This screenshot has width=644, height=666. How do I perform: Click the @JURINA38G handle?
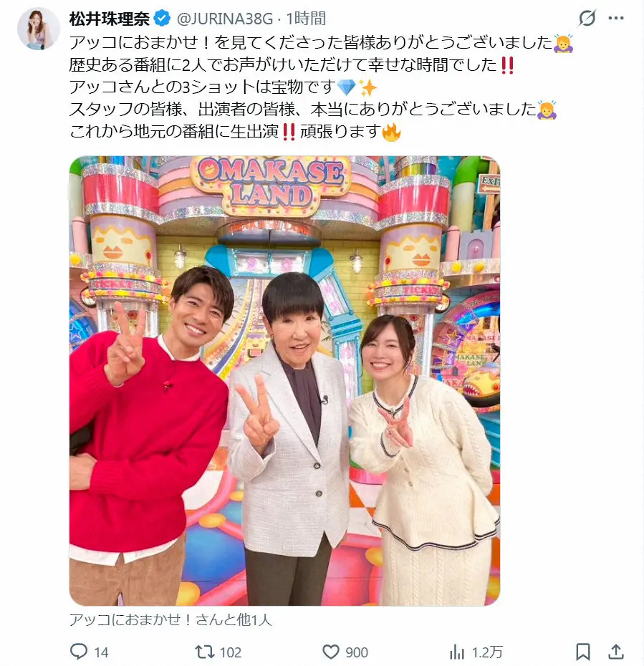(225, 19)
